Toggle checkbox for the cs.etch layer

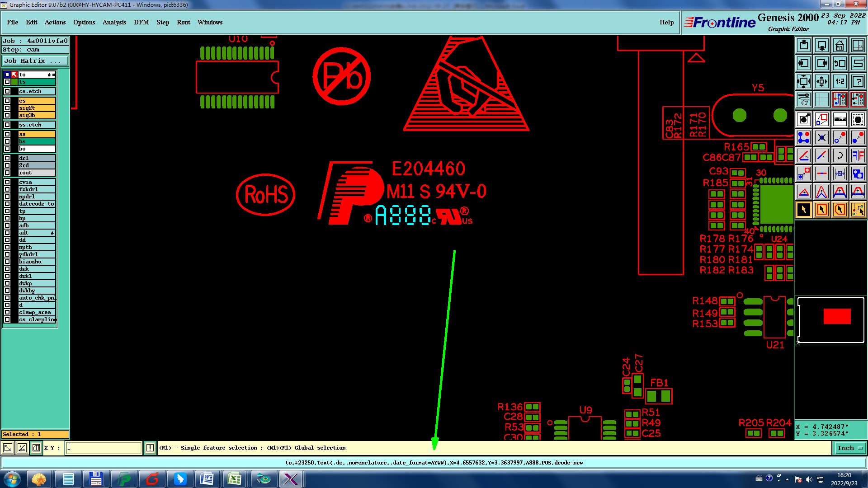coord(7,91)
